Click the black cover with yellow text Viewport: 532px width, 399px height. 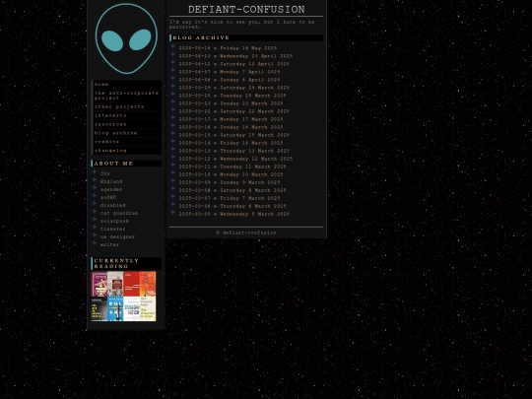(x=100, y=308)
